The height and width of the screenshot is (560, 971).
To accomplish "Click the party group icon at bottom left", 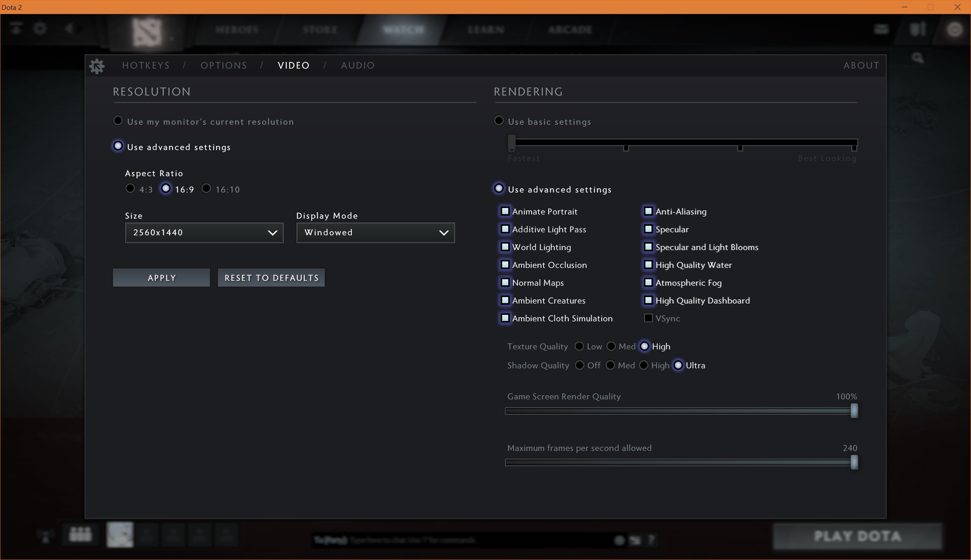I will [80, 535].
